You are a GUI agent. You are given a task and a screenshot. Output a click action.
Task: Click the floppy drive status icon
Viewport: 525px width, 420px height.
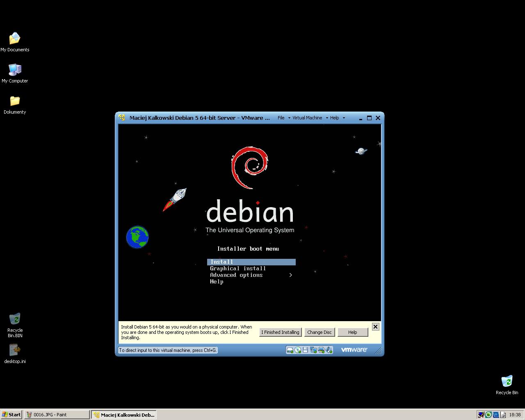(x=306, y=350)
